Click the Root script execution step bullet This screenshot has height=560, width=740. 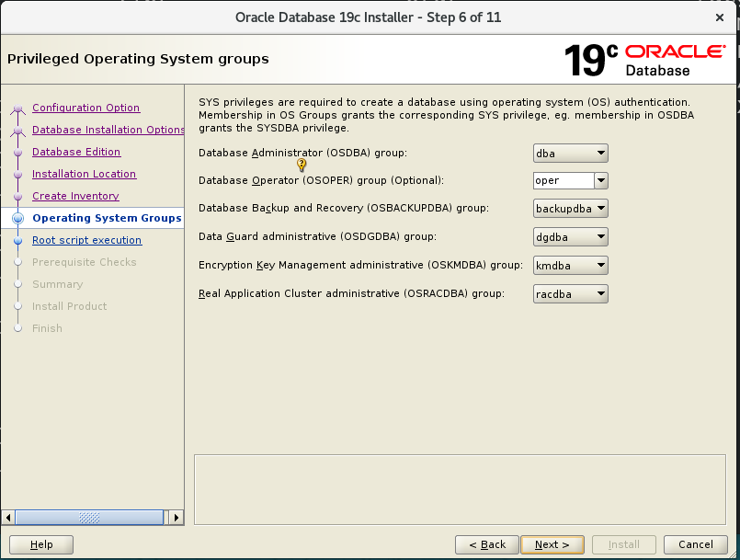(18, 240)
